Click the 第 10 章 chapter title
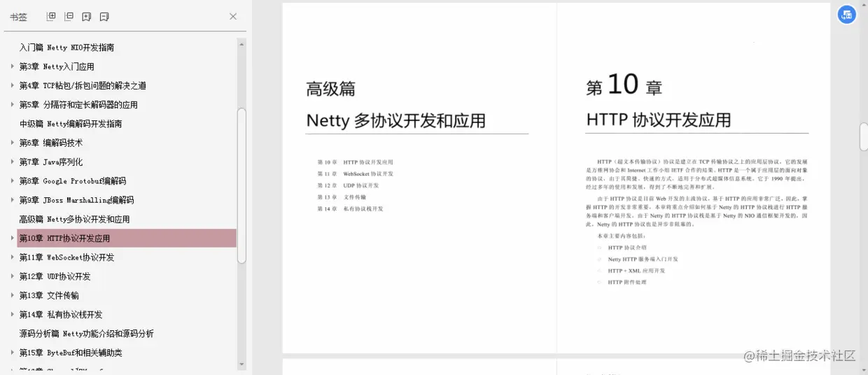Image resolution: width=868 pixels, height=375 pixels. point(624,86)
